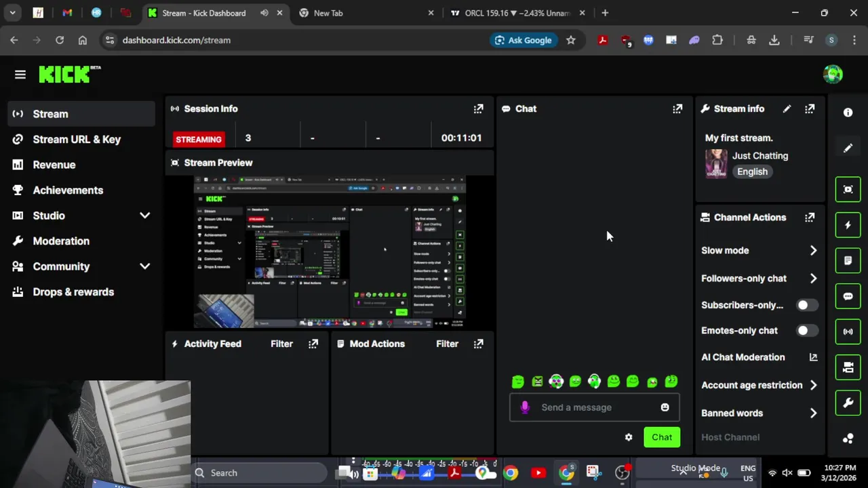The image size is (868, 488).
Task: Click the Just Chatting category
Action: 759,156
